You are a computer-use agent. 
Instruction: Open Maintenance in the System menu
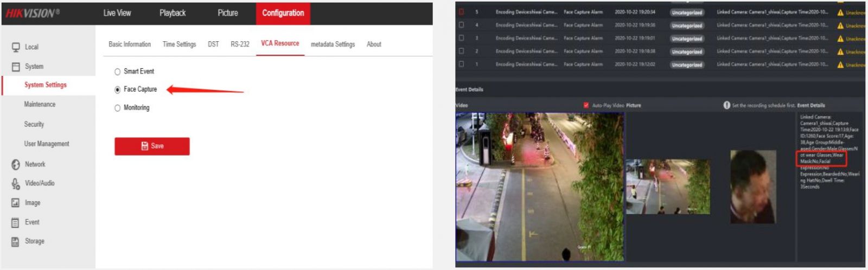[x=40, y=104]
